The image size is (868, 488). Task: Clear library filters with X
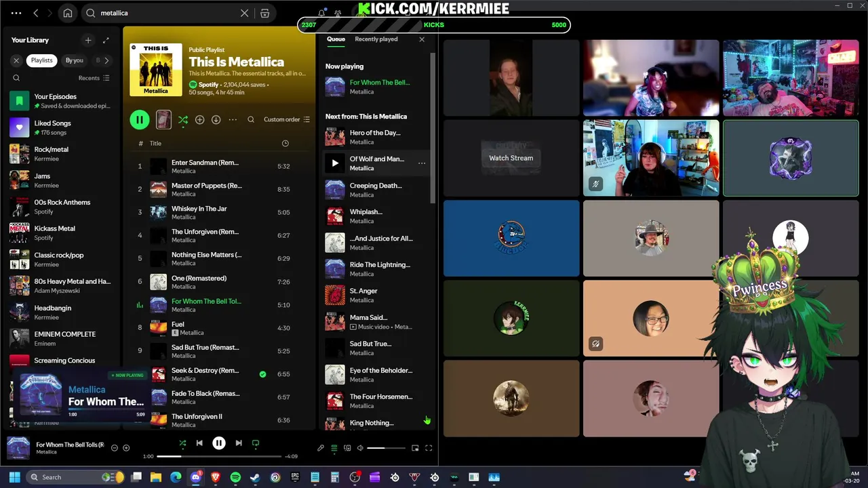[16, 60]
